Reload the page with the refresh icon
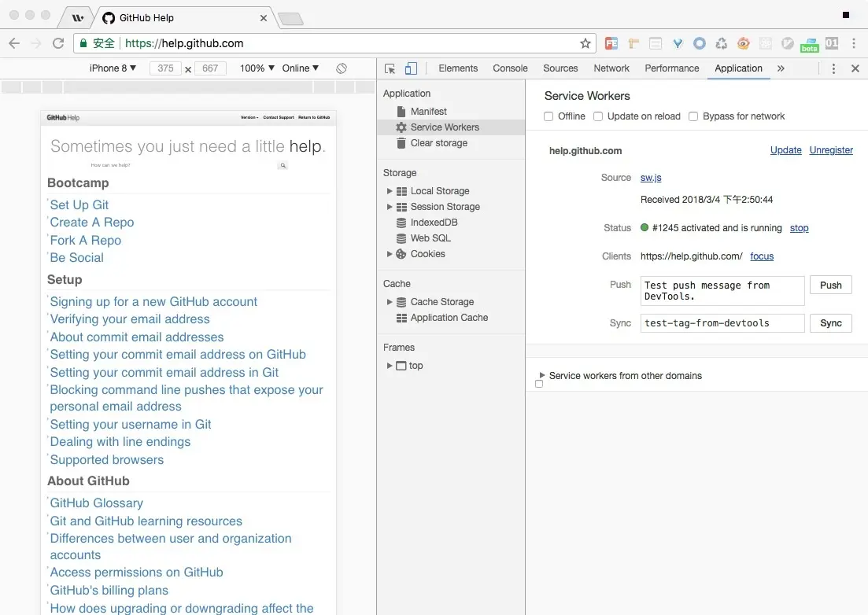The height and width of the screenshot is (615, 868). tap(58, 43)
